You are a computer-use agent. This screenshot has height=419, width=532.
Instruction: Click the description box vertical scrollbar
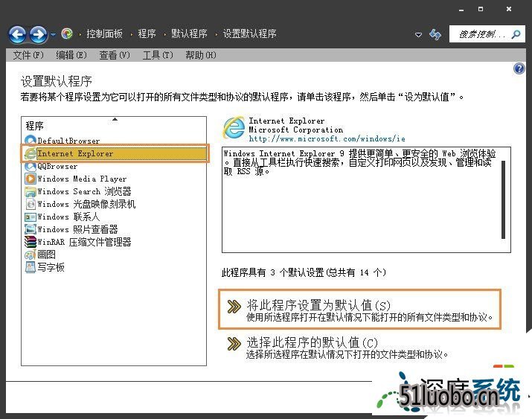(503, 199)
